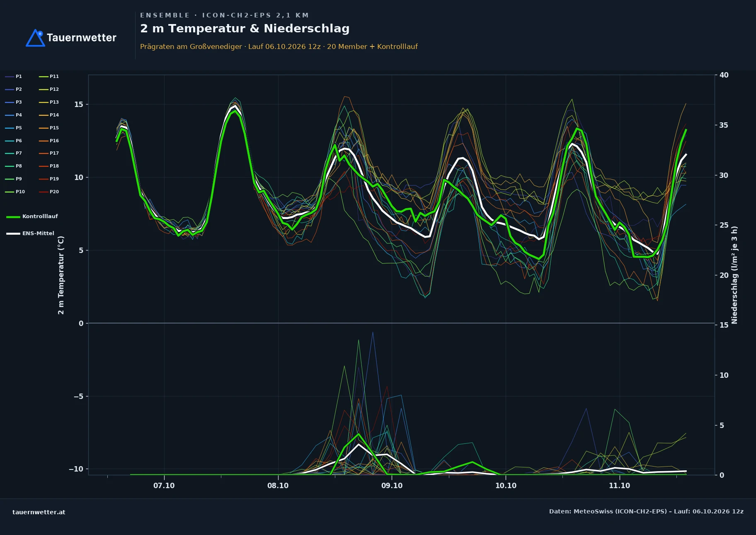
Task: Click the 08.10 date axis label
Action: (x=278, y=486)
